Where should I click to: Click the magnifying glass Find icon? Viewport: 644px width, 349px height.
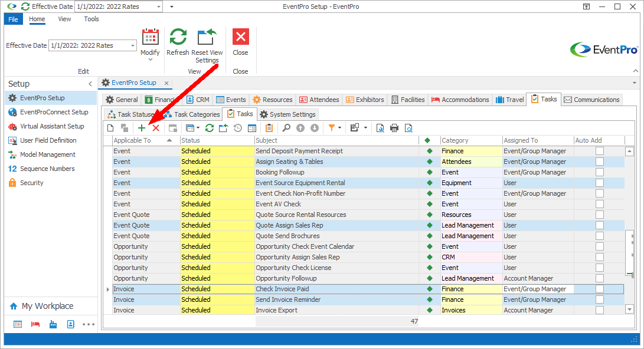286,128
